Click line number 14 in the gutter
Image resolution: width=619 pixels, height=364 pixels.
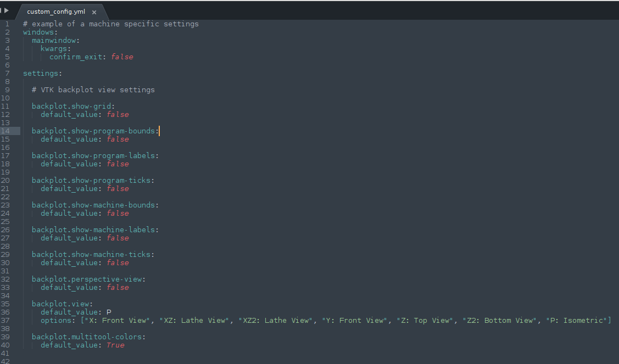(5, 131)
